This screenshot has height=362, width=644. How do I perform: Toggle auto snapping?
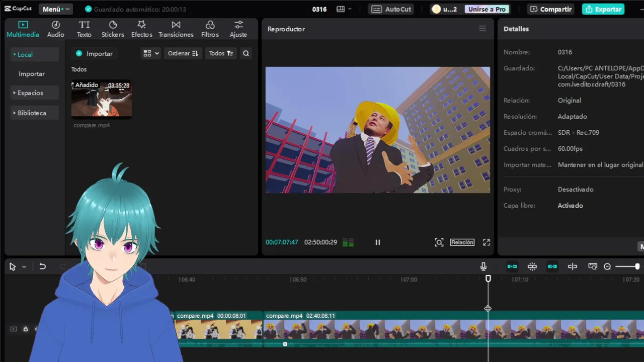coord(532,266)
